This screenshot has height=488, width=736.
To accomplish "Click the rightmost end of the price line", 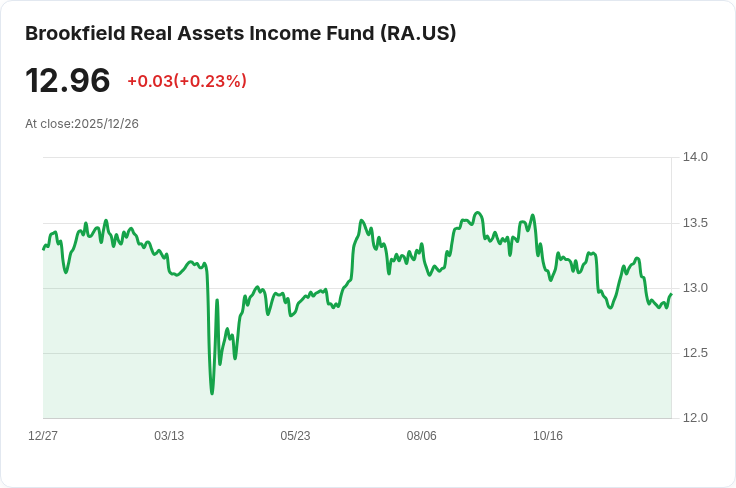I will click(671, 294).
